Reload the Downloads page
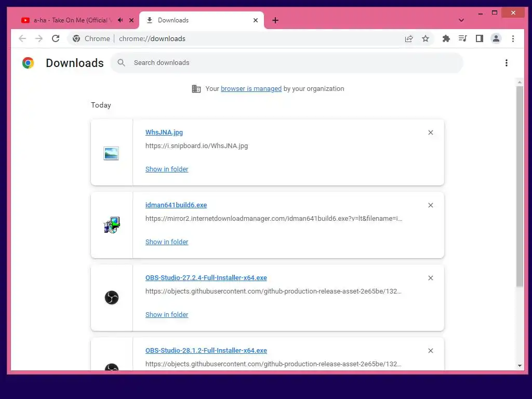 [56, 38]
